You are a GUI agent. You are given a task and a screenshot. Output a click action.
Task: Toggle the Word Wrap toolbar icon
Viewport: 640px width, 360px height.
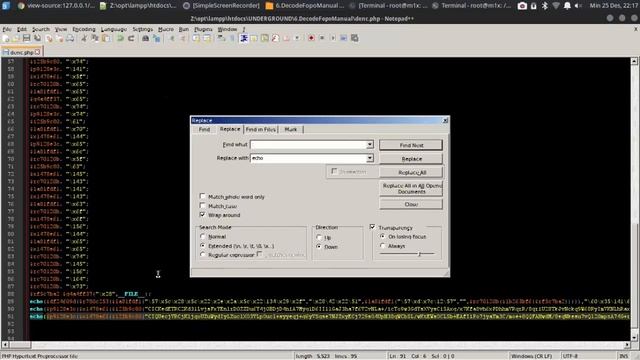(x=222, y=38)
